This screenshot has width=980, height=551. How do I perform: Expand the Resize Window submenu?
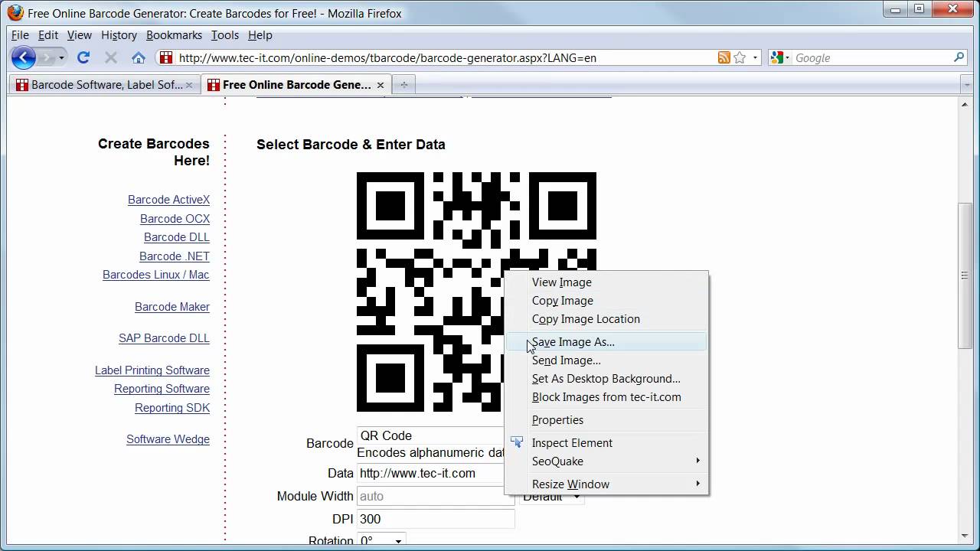[606, 484]
